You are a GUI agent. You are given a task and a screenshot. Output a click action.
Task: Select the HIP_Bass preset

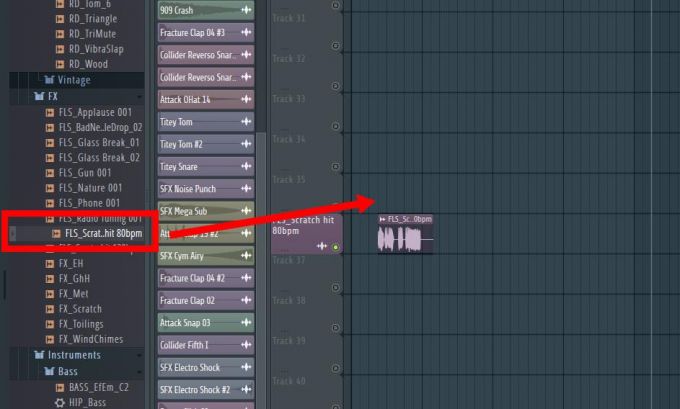(87, 402)
